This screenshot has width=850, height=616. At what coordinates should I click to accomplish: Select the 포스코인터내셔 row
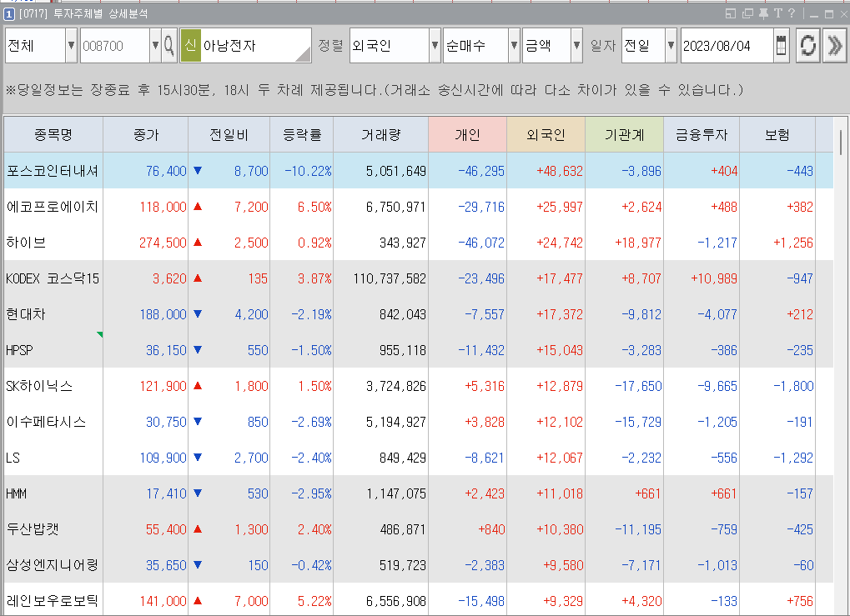click(419, 171)
